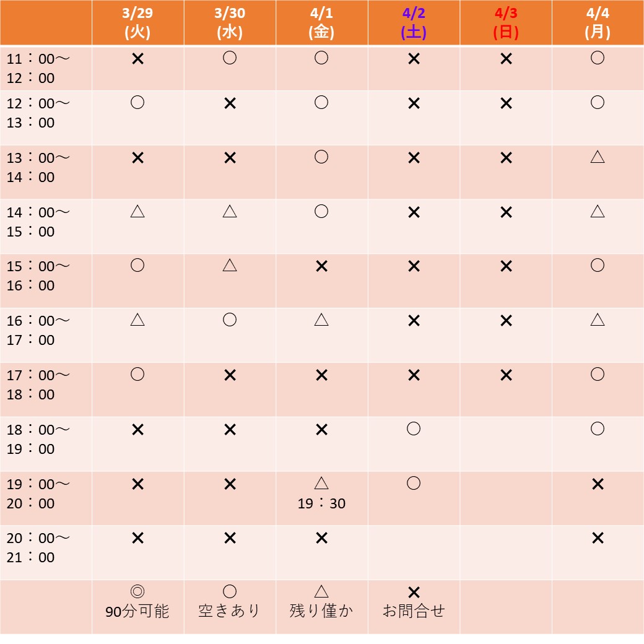Click the X mark for 4/4 at 20:00
The image size is (644, 644).
pyautogui.click(x=598, y=537)
